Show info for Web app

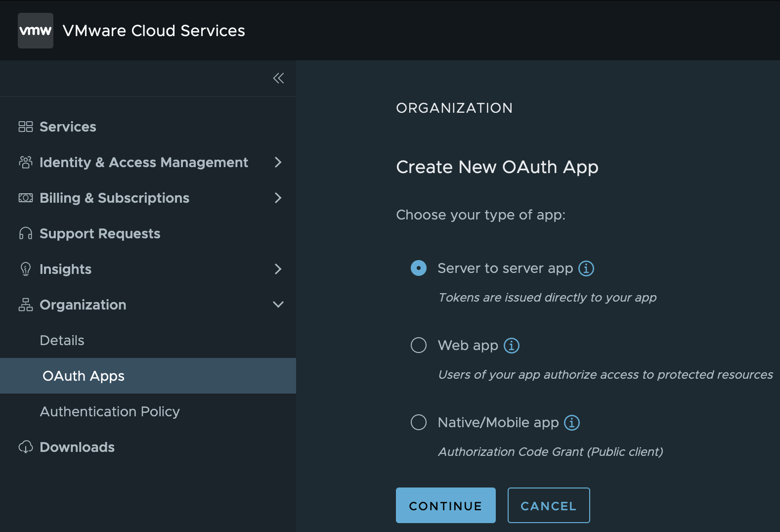pyautogui.click(x=512, y=346)
